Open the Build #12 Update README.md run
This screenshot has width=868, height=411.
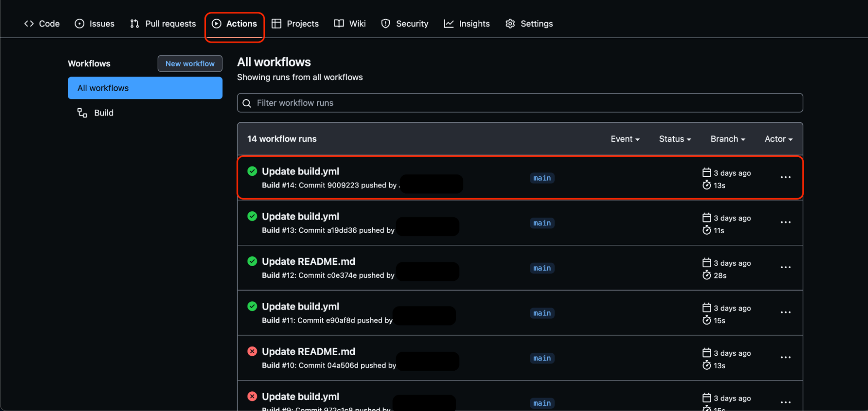[x=308, y=261]
